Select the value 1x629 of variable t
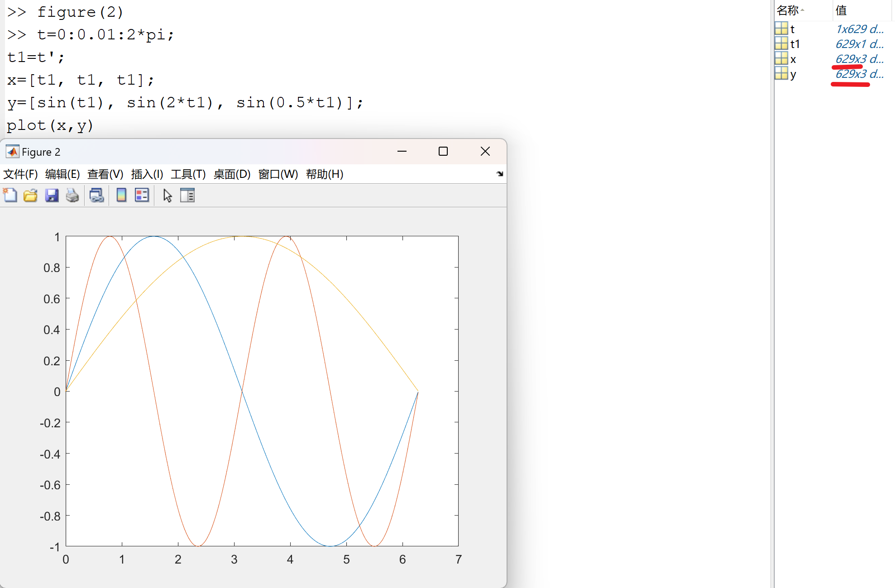This screenshot has height=588, width=895. pos(859,29)
